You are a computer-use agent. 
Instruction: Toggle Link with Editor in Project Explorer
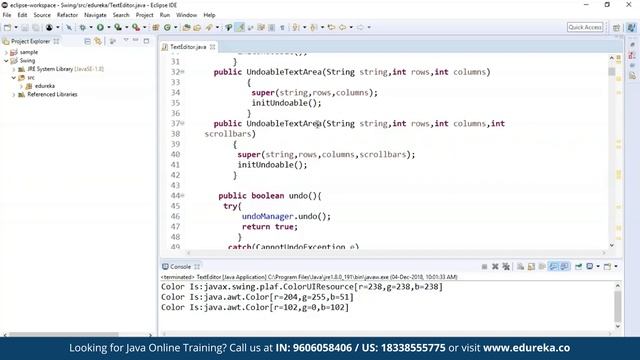(98, 41)
